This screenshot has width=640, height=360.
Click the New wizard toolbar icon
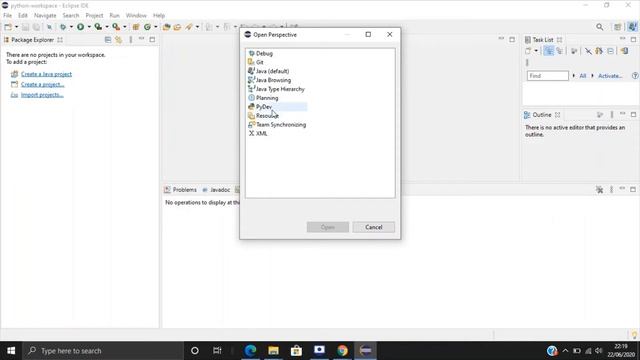tap(8, 27)
